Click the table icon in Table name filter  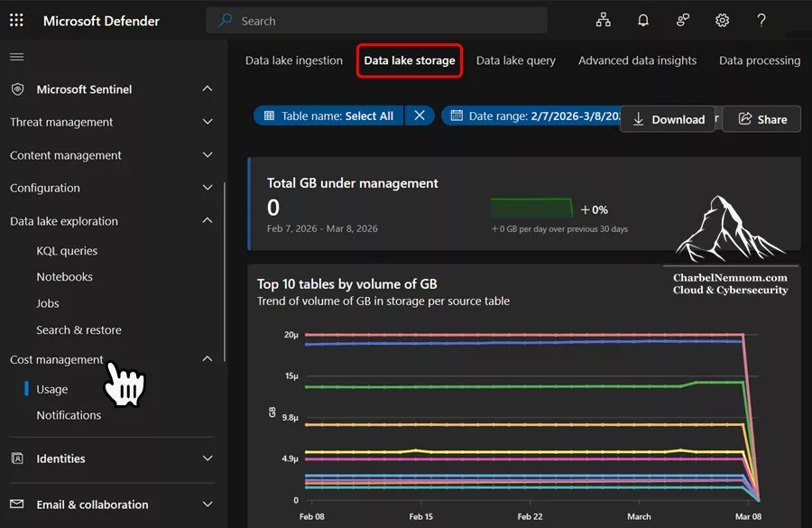[269, 116]
